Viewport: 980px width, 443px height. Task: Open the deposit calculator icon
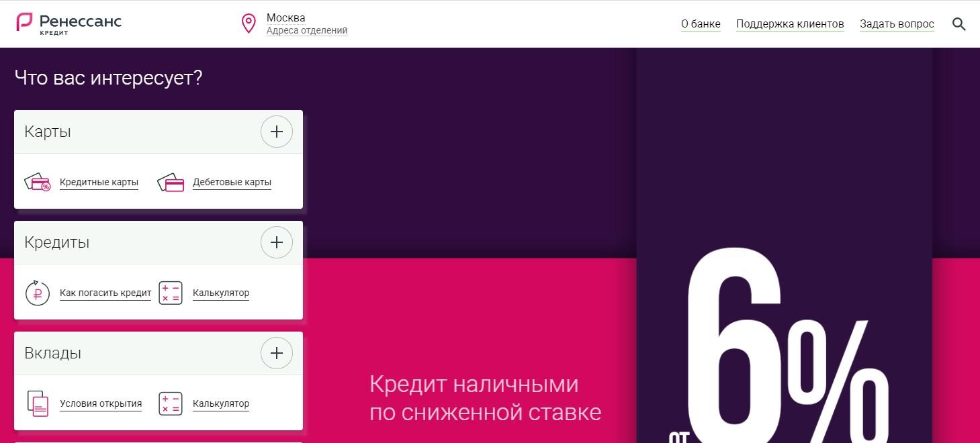[170, 403]
